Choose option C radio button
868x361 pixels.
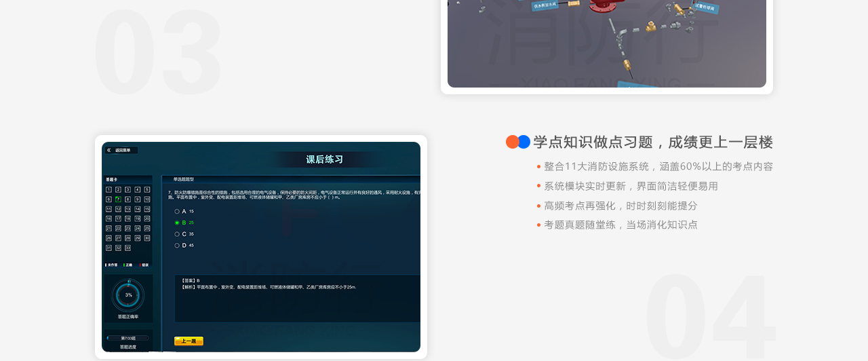pyautogui.click(x=177, y=234)
